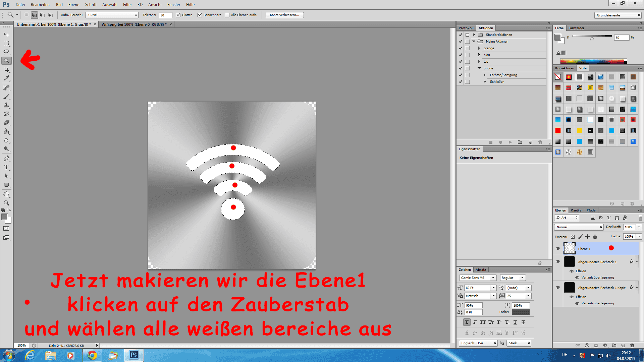
Task: Switch to the Wifi.png document tab
Action: pyautogui.click(x=135, y=24)
